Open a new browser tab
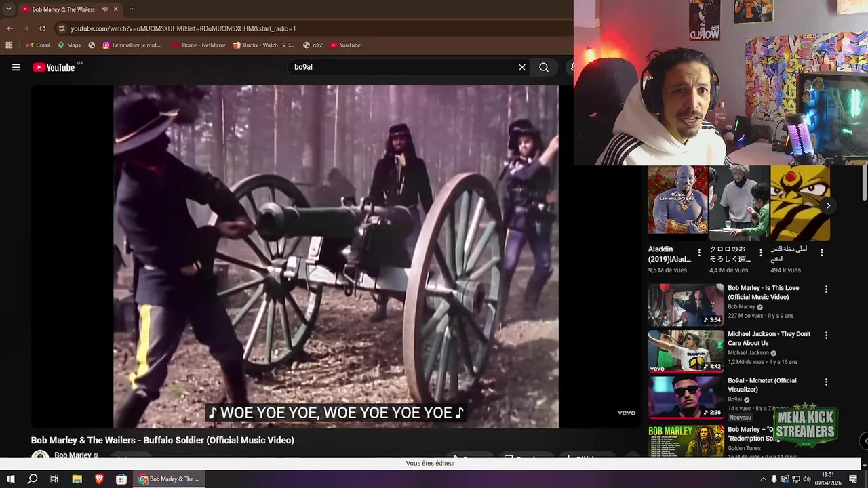This screenshot has height=488, width=868. point(132,9)
